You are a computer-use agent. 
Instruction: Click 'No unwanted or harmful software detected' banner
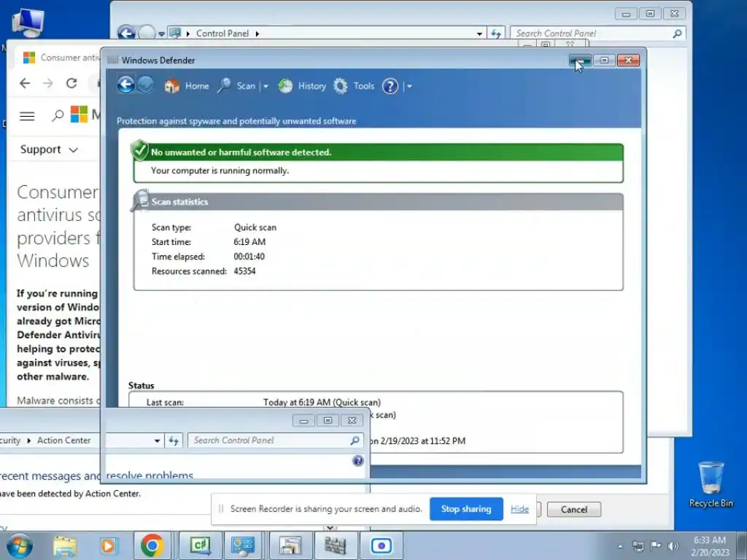point(379,152)
